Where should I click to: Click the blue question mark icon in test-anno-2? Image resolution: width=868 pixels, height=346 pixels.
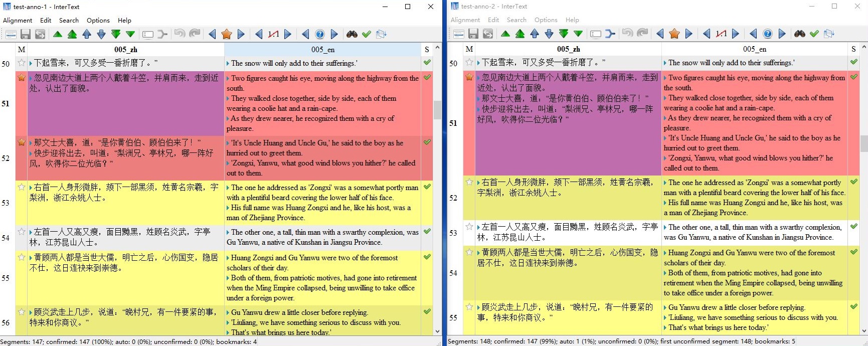[x=767, y=34]
